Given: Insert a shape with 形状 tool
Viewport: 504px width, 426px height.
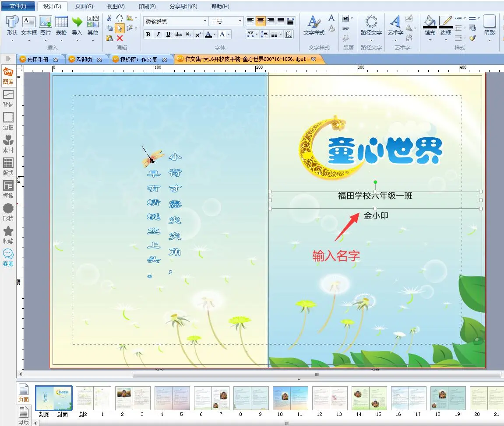Looking at the screenshot, I should coord(12,26).
